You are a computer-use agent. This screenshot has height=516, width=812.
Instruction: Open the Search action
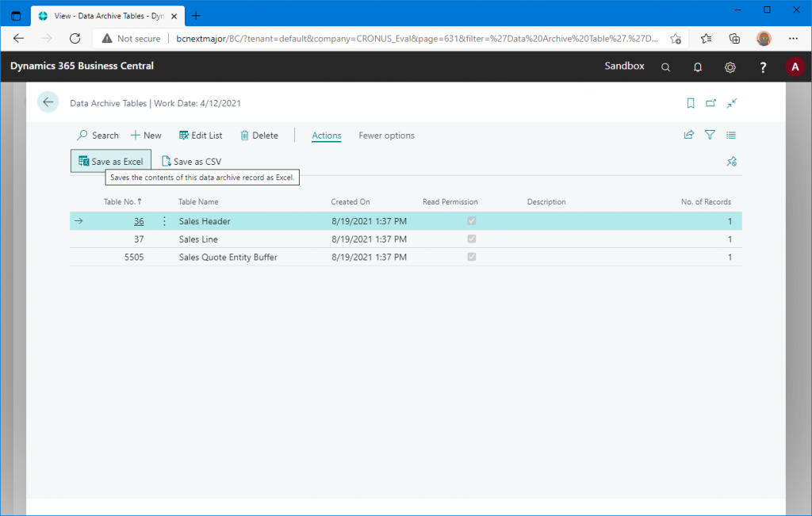(x=98, y=136)
